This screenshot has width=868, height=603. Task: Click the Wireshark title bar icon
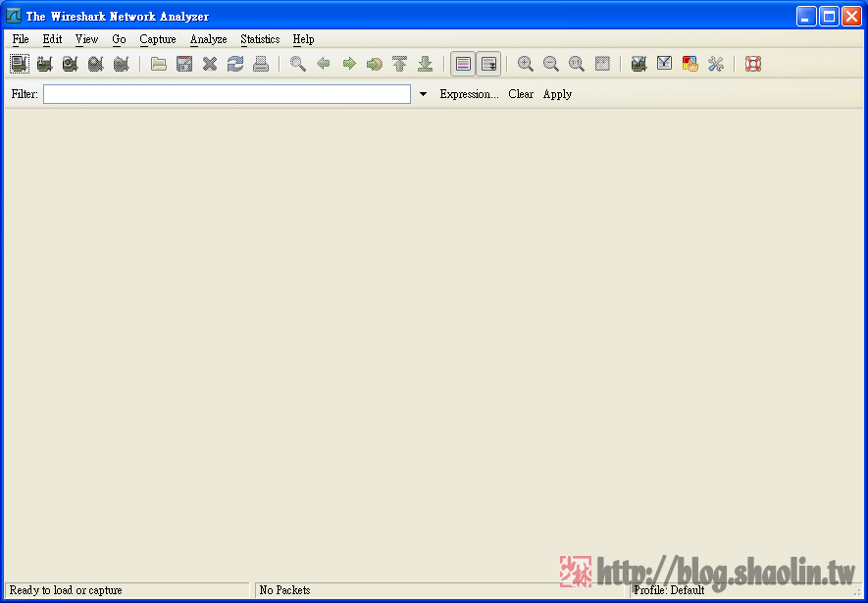click(14, 16)
